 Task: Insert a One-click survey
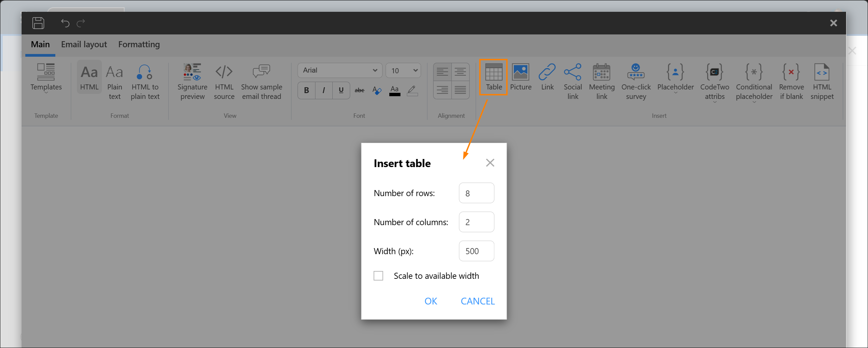click(636, 82)
